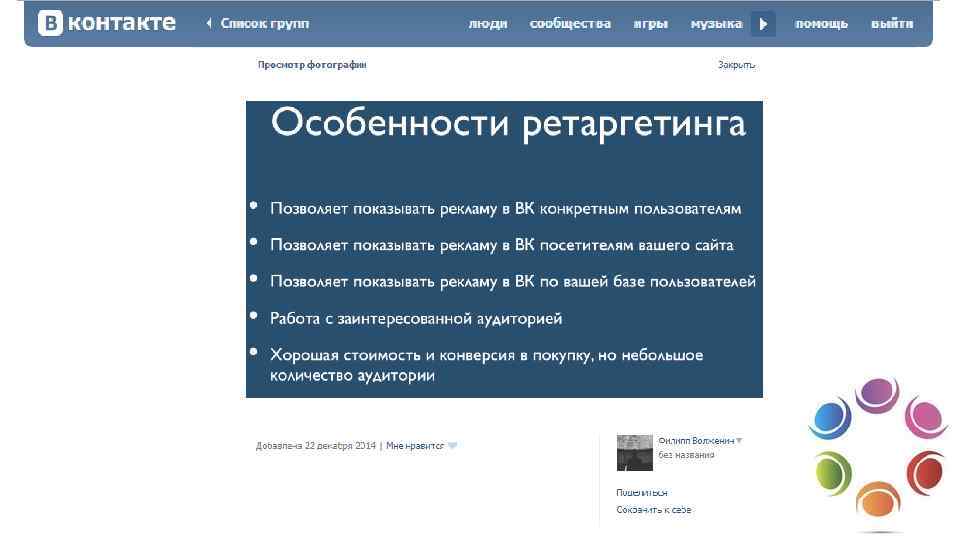Click the date Добавлена 22 декабря 2014
960x540 pixels.
(x=316, y=446)
